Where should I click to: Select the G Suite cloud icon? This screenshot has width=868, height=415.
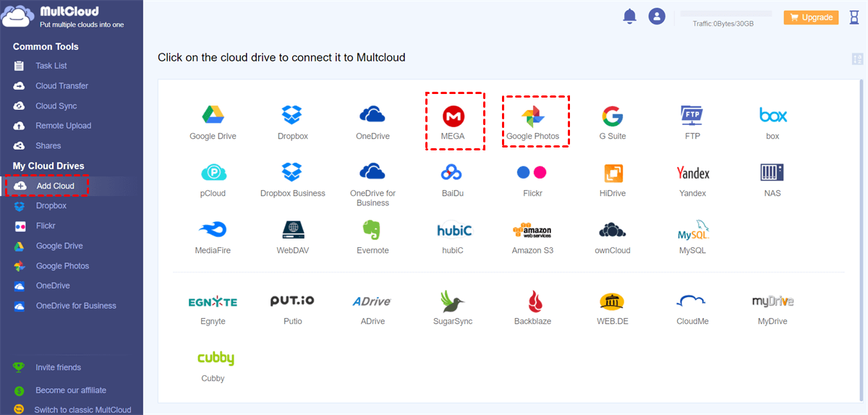coord(613,121)
